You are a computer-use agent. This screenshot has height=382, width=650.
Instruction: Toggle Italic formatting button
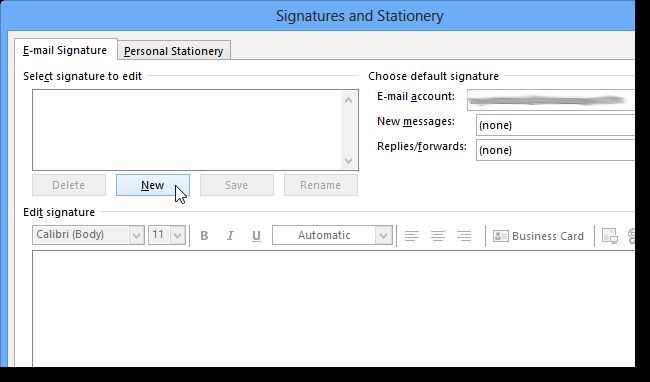[230, 236]
